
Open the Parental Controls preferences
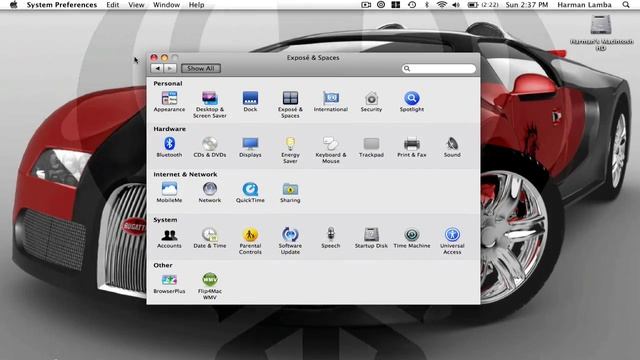[x=250, y=241]
